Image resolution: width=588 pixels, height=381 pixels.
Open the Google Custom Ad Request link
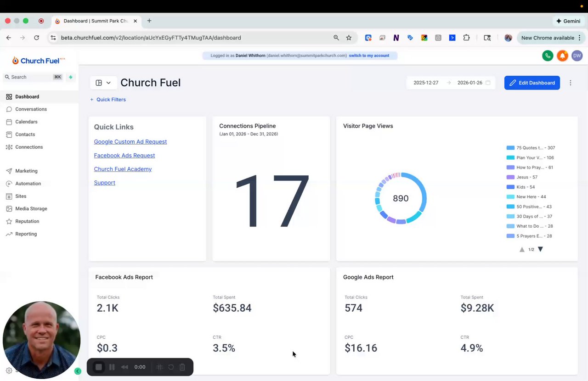(x=130, y=142)
